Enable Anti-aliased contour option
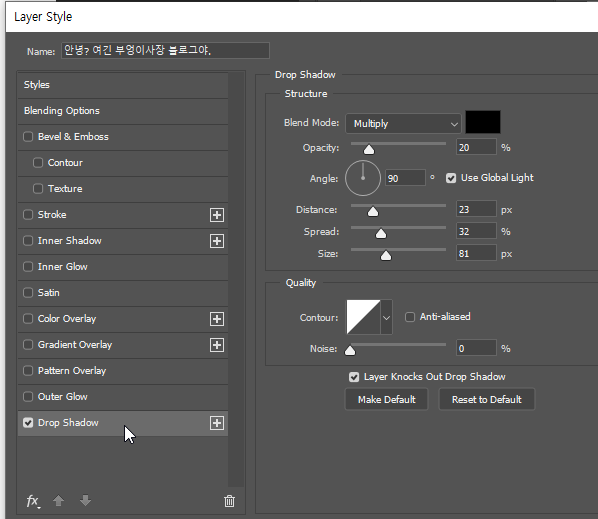This screenshot has height=519, width=598. pyautogui.click(x=410, y=317)
